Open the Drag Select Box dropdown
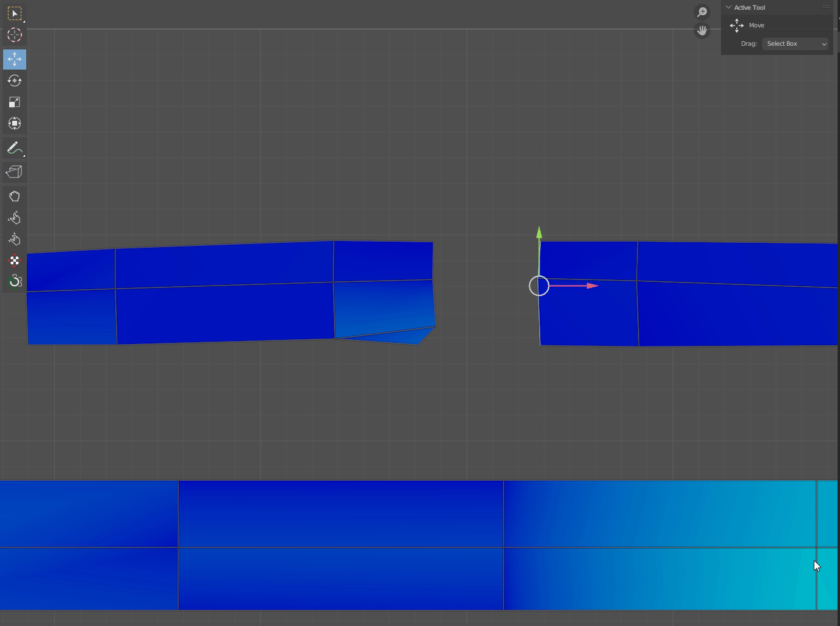This screenshot has width=840, height=626. pos(795,43)
